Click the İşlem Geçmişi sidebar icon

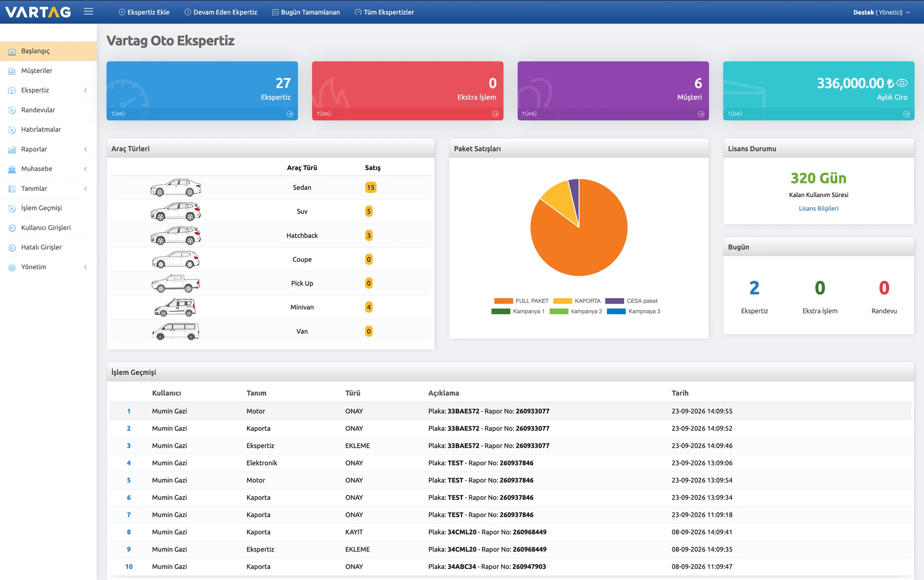(12, 208)
